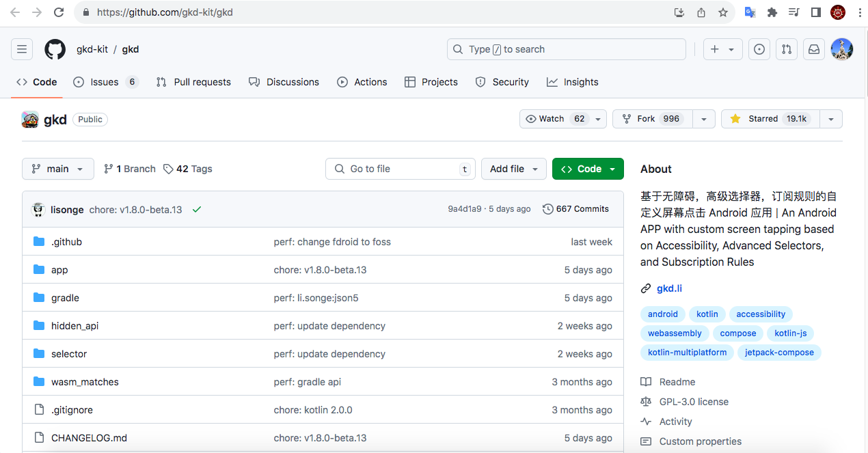Screen dimensions: 868x453
Task: Open the Google Translate extension icon
Action: click(x=750, y=12)
